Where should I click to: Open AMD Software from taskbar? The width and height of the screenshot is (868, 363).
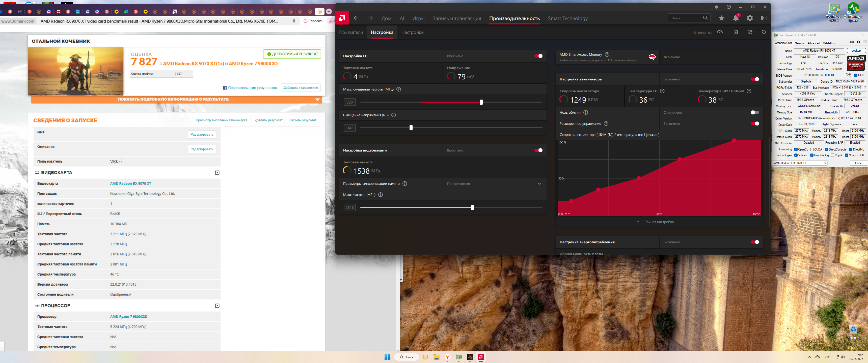coord(481,357)
